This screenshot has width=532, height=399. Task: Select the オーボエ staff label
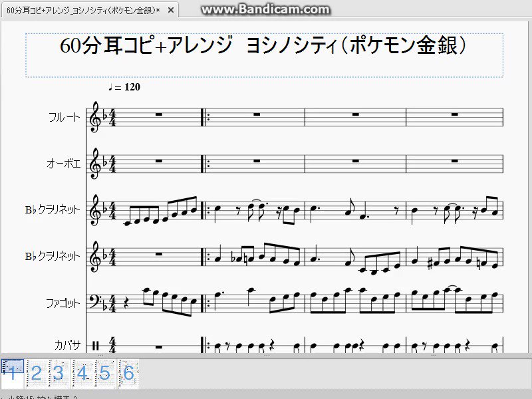click(x=64, y=164)
